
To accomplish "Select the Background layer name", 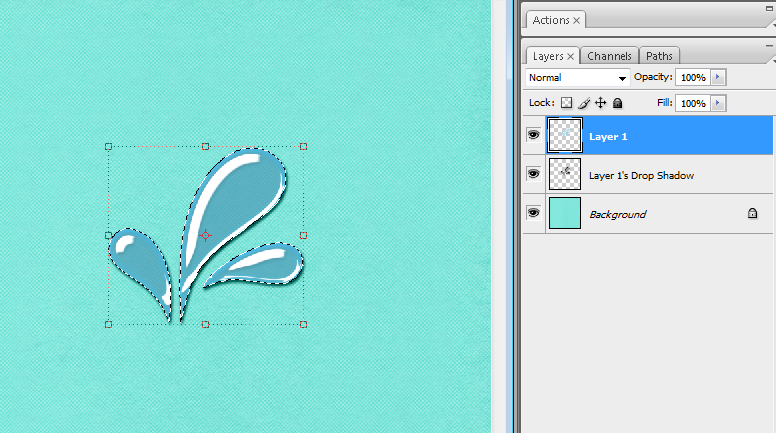I will [x=618, y=215].
